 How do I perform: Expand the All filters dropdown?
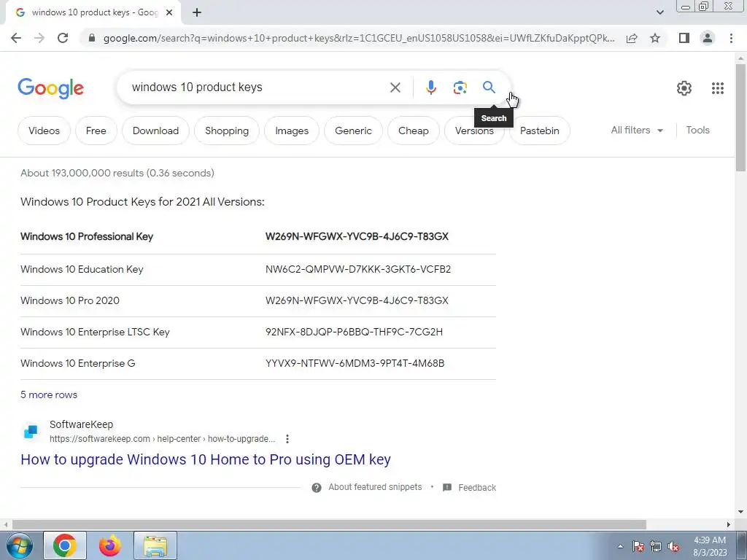[637, 130]
